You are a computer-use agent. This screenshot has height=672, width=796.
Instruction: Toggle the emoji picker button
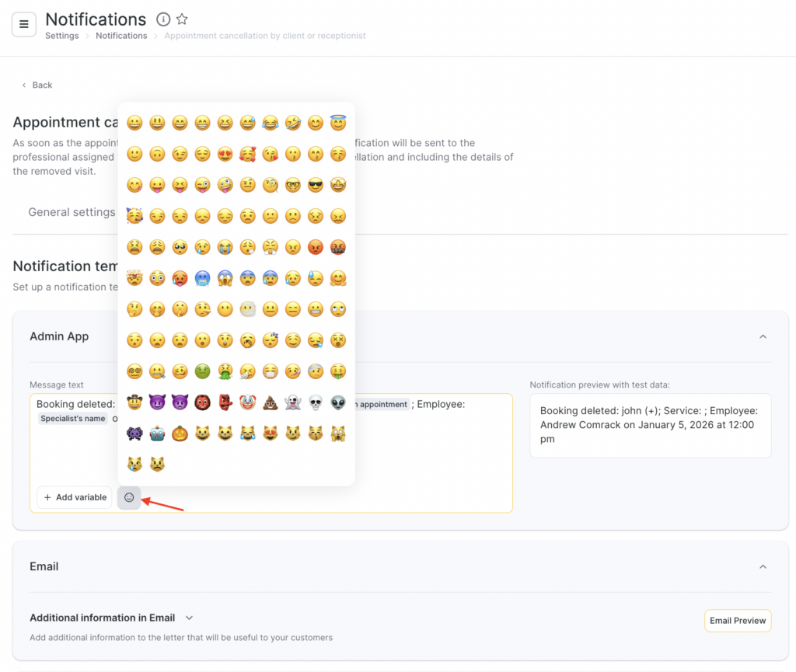[x=129, y=497]
